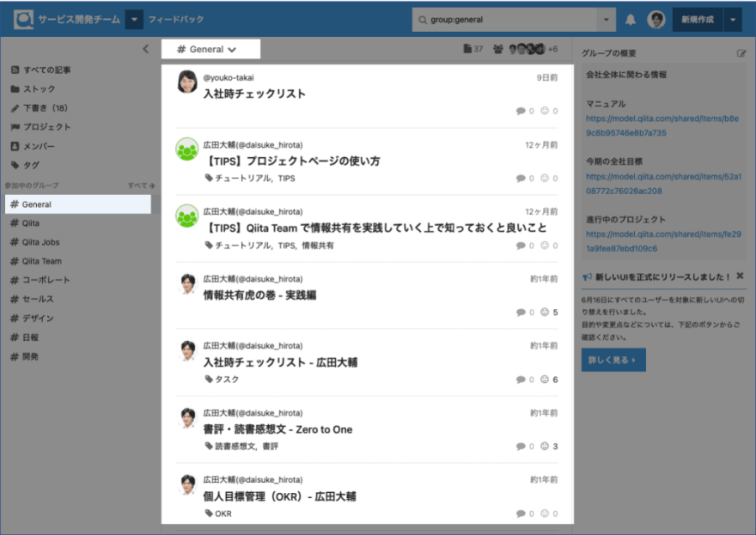Screen dimensions: 756x535
Task: Open メンバー in sidebar
Action: click(33, 146)
